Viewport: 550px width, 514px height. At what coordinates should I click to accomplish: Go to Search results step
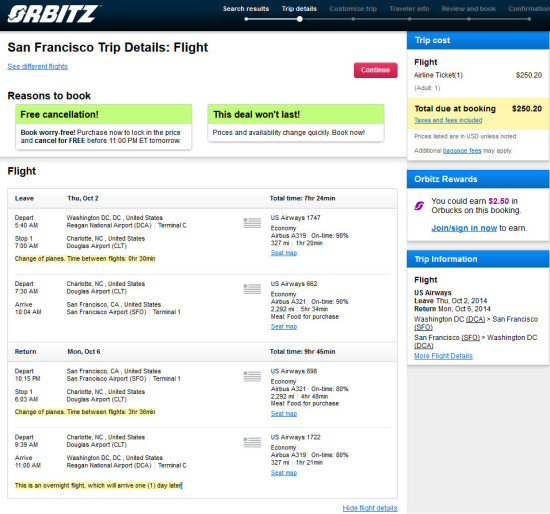coord(246,9)
